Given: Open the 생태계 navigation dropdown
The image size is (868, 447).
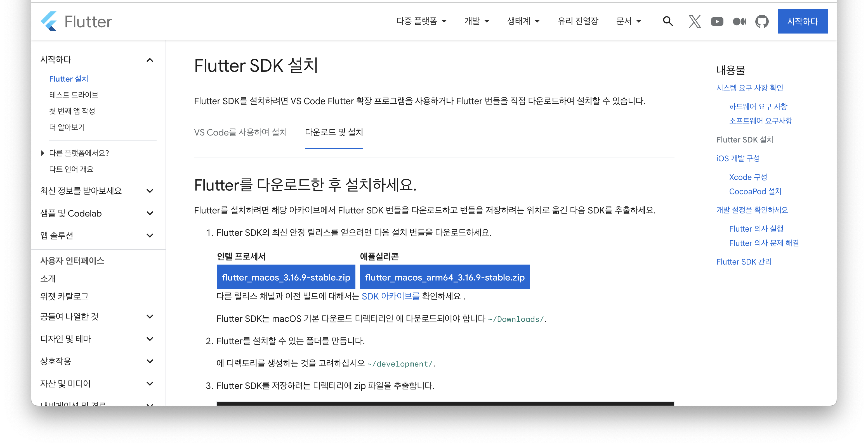Looking at the screenshot, I should click(523, 21).
